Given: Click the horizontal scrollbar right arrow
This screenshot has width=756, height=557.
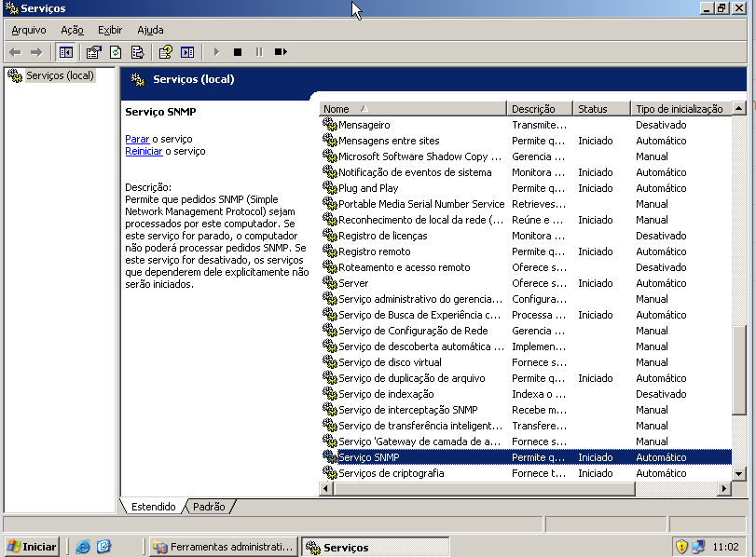Looking at the screenshot, I should (724, 487).
